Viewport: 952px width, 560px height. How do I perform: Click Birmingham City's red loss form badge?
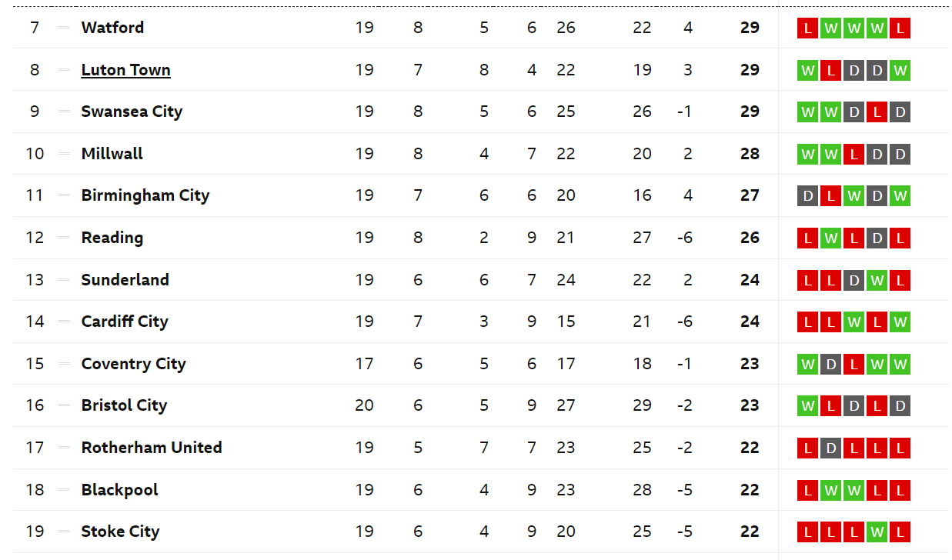click(830, 196)
